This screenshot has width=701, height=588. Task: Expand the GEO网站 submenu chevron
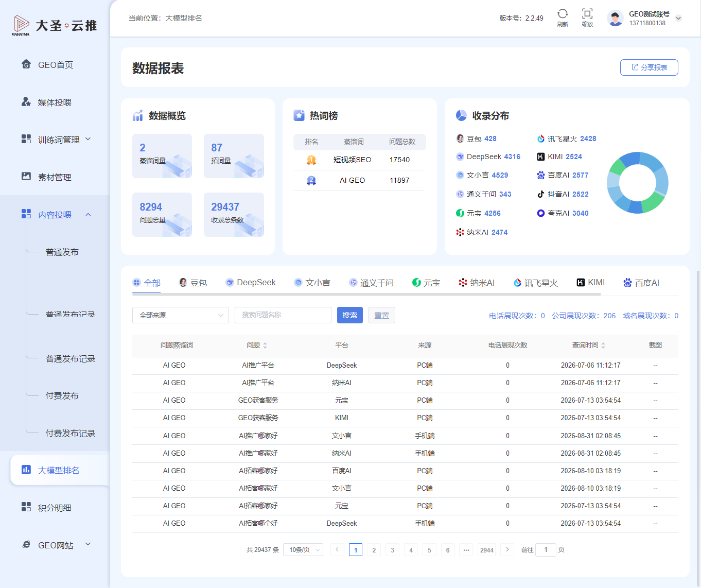(88, 544)
